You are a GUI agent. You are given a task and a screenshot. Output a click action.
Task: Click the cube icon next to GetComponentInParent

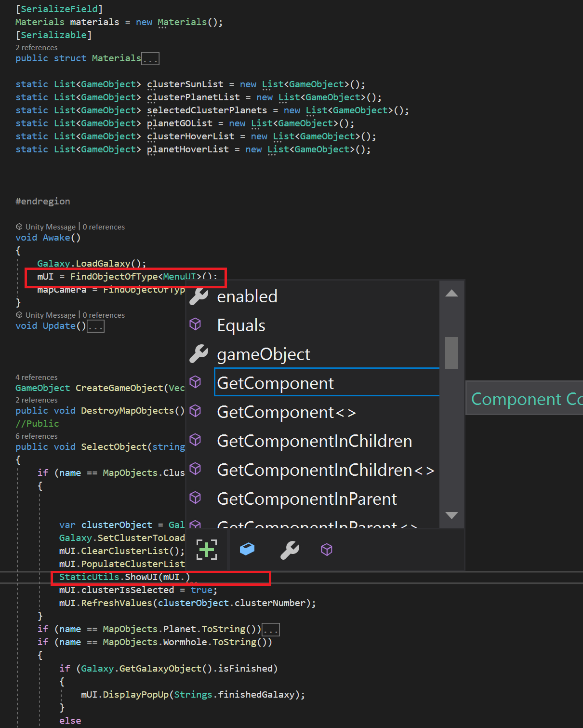tap(195, 498)
